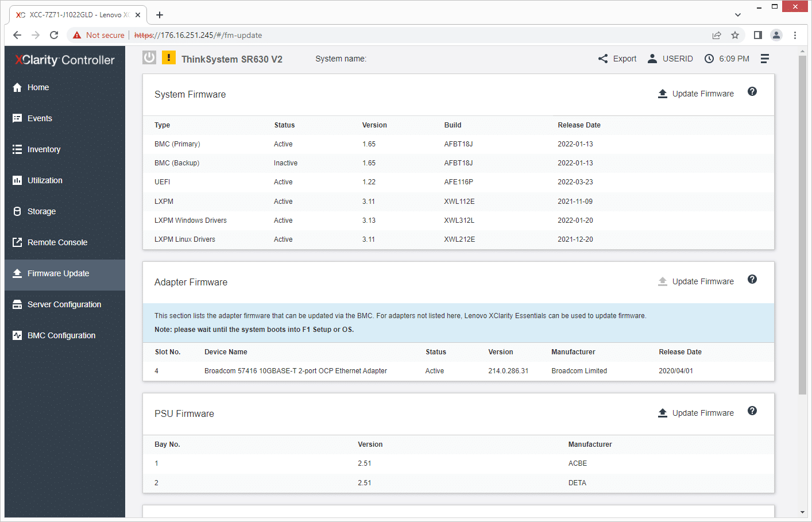The width and height of the screenshot is (812, 522).
Task: Open help for System Firmware
Action: tap(752, 92)
